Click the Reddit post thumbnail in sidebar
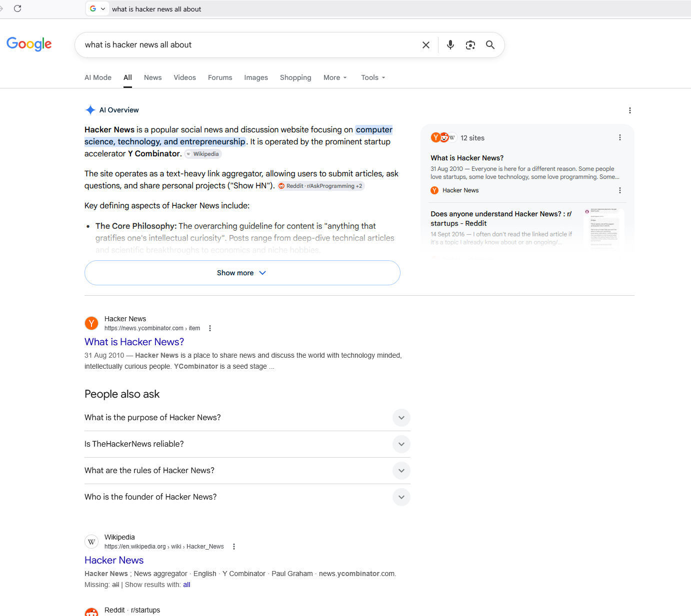This screenshot has height=616, width=691. [x=604, y=228]
